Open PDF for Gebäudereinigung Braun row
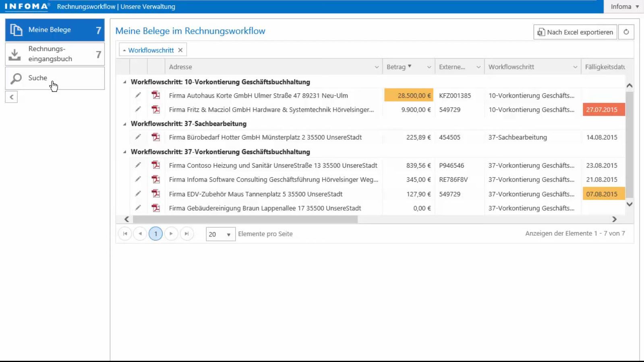Viewport: 644px width, 362px height. (156, 208)
